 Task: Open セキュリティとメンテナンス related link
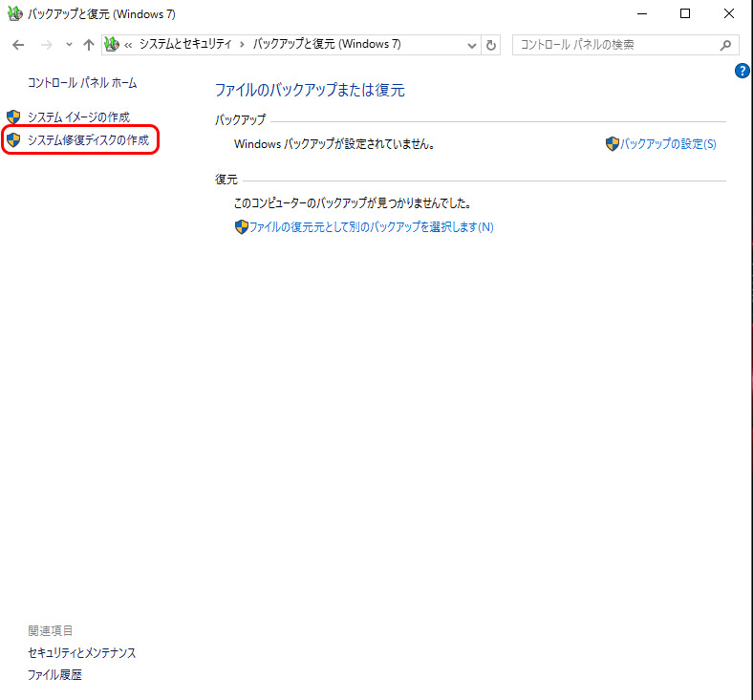coord(81,653)
